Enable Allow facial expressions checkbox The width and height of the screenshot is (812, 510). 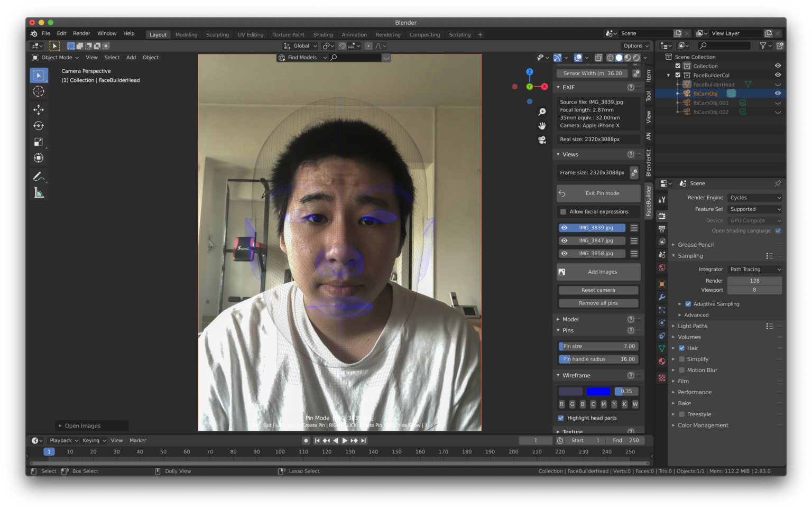tap(563, 211)
